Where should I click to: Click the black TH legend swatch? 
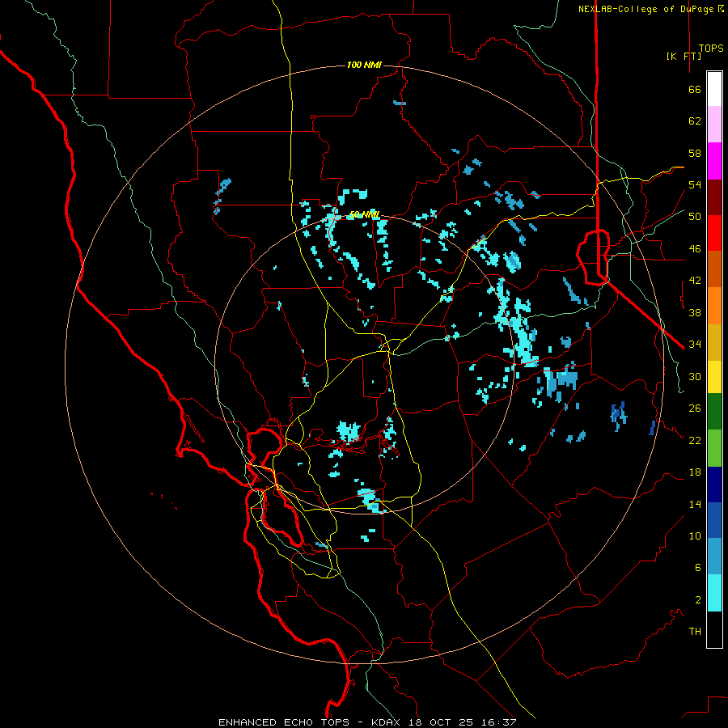(x=714, y=629)
